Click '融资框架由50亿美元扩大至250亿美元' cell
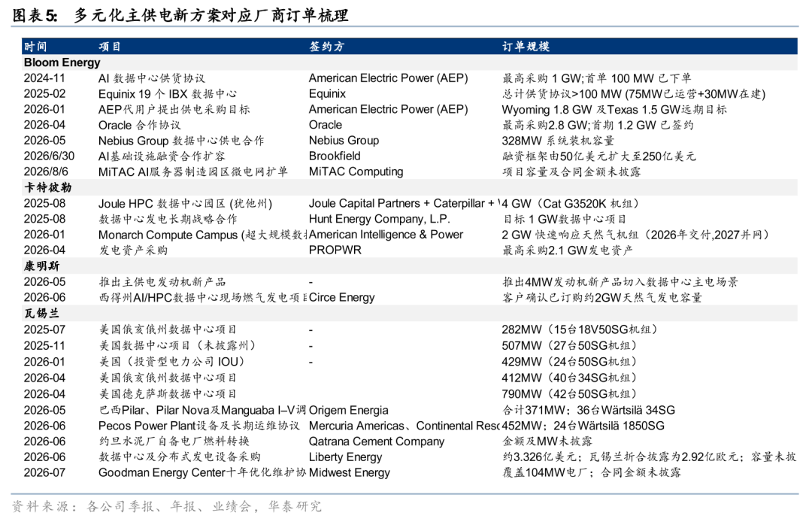This screenshot has width=812, height=519. [x=599, y=156]
